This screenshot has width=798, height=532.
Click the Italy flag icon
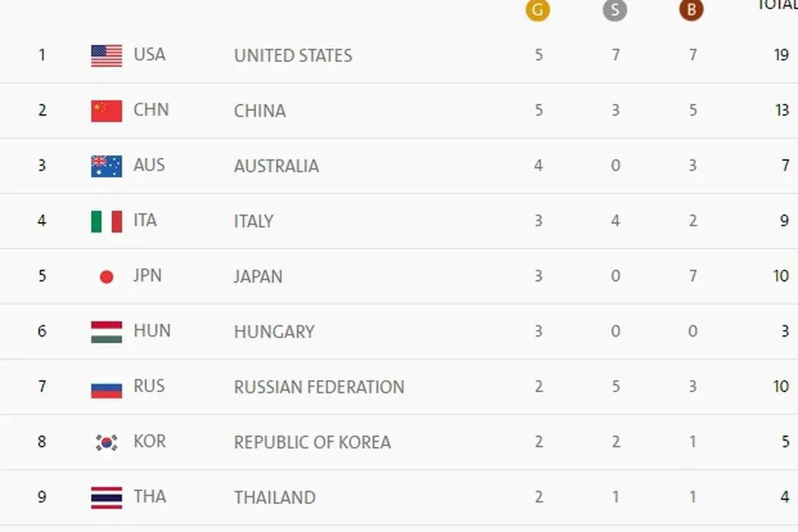point(106,221)
